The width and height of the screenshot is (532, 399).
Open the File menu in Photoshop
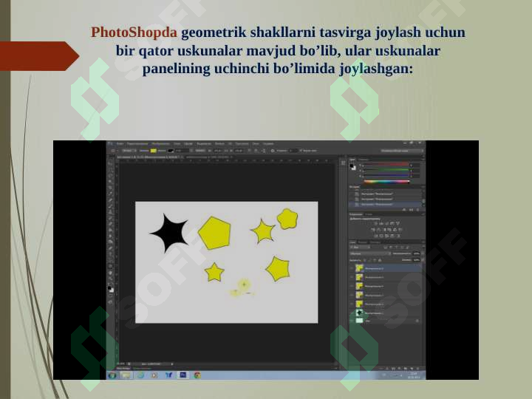(x=120, y=144)
